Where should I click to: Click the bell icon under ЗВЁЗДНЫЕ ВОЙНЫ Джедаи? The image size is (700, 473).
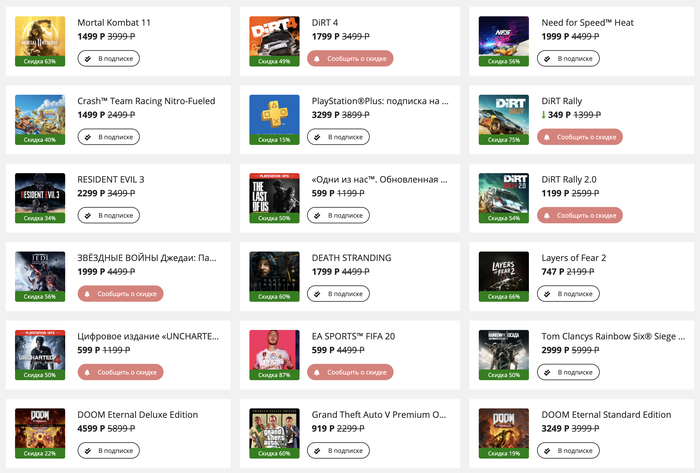[87, 294]
